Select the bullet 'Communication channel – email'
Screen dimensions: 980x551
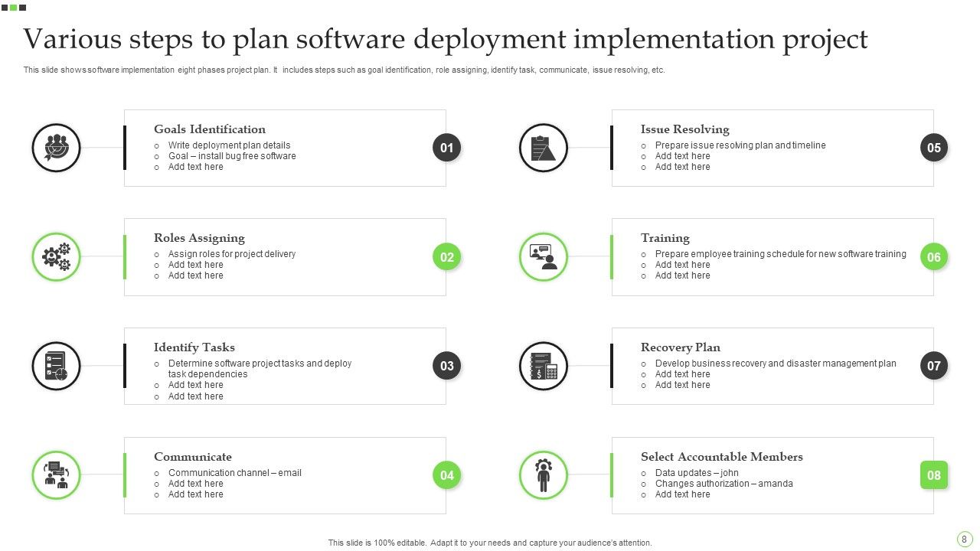pos(235,472)
